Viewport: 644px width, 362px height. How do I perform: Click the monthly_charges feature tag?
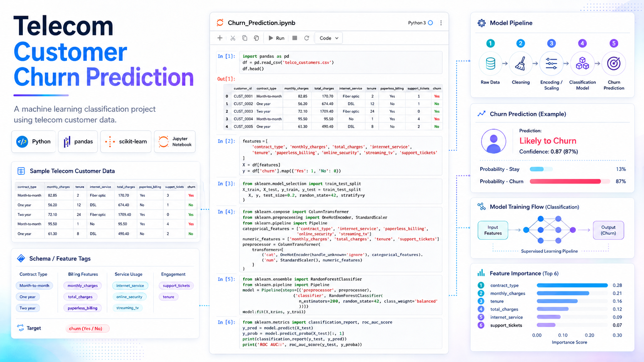coord(82,285)
